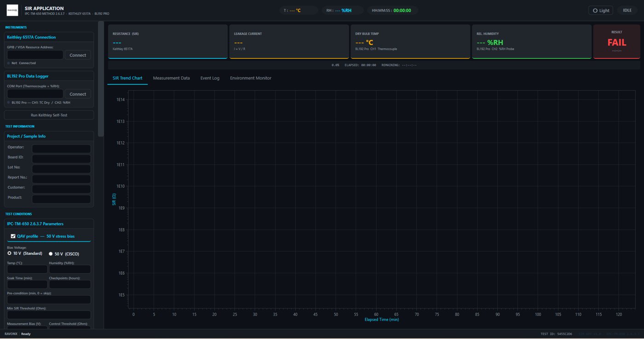The width and height of the screenshot is (644, 339).
Task: Click the Keithley GPIB/VISA address field
Action: pos(35,55)
